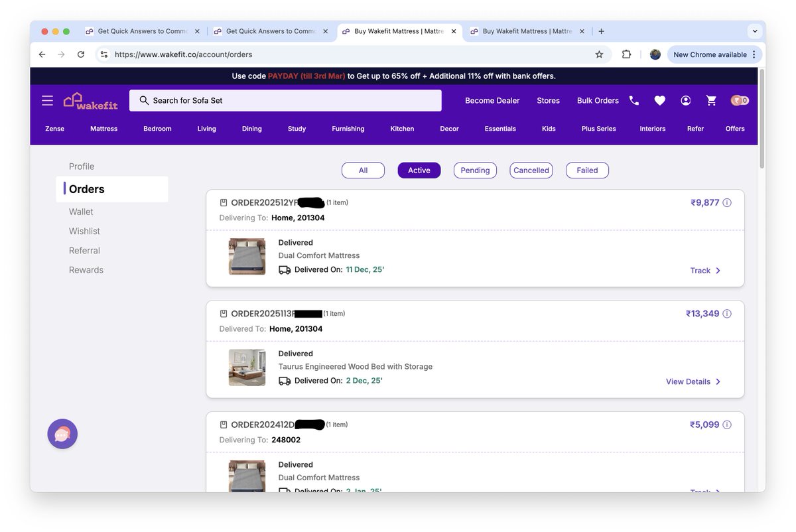Click info icon next to ₹13,349
Viewport: 796px width, 532px height.
click(727, 314)
